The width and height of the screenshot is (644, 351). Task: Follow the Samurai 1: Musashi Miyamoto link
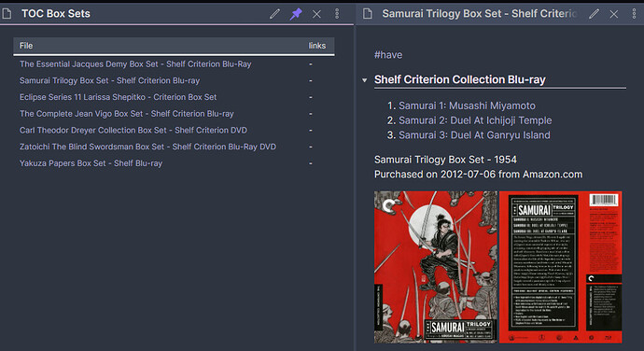click(x=467, y=105)
